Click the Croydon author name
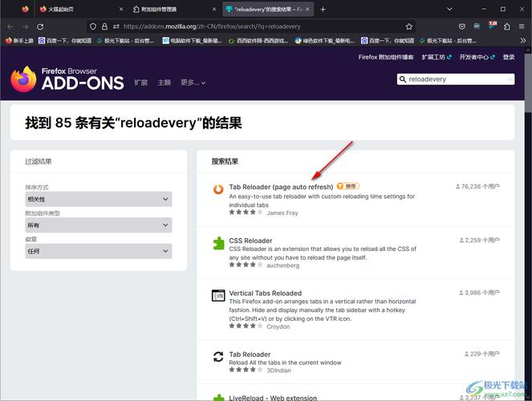 [x=278, y=326]
